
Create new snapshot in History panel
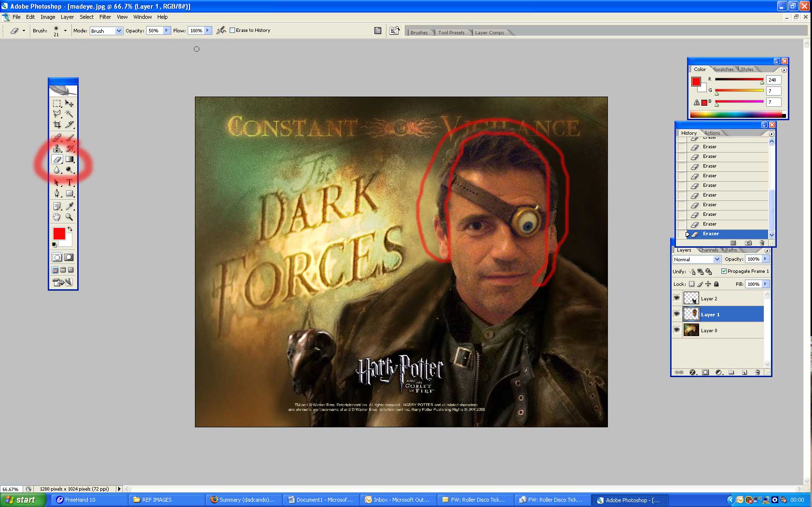pos(748,243)
